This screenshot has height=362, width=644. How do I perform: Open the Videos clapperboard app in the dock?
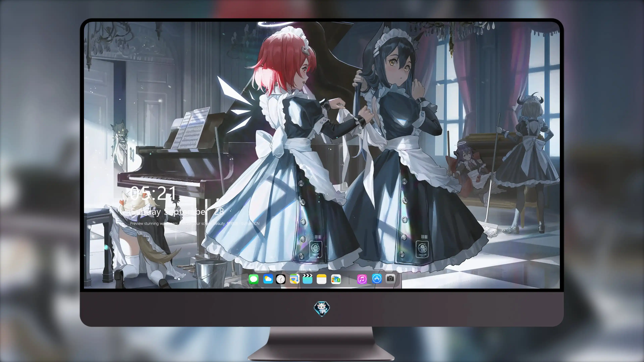(308, 279)
